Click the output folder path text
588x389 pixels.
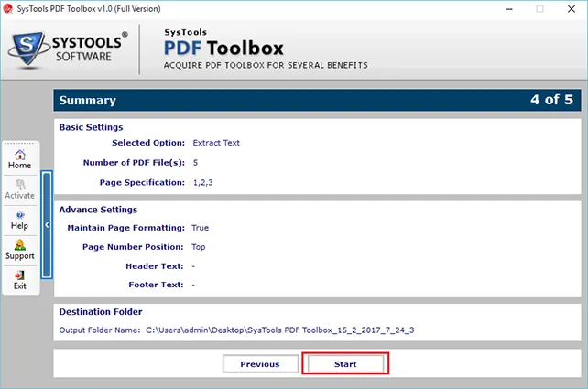279,330
